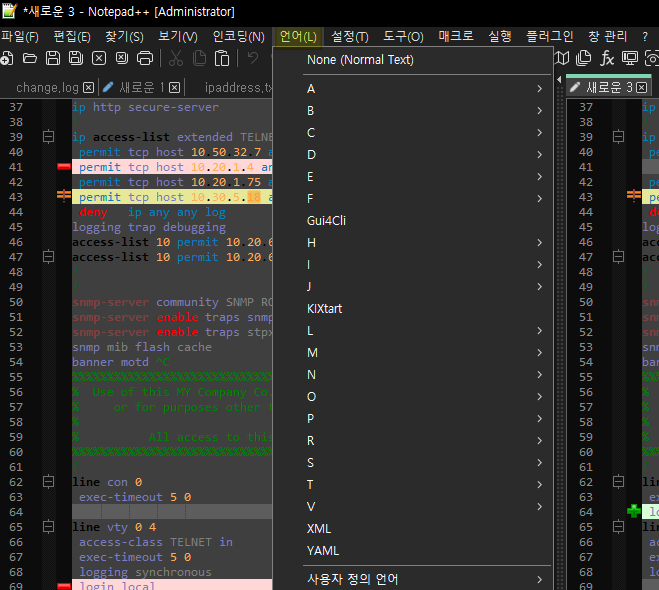Open the 찾기(S) menu

coord(124,37)
